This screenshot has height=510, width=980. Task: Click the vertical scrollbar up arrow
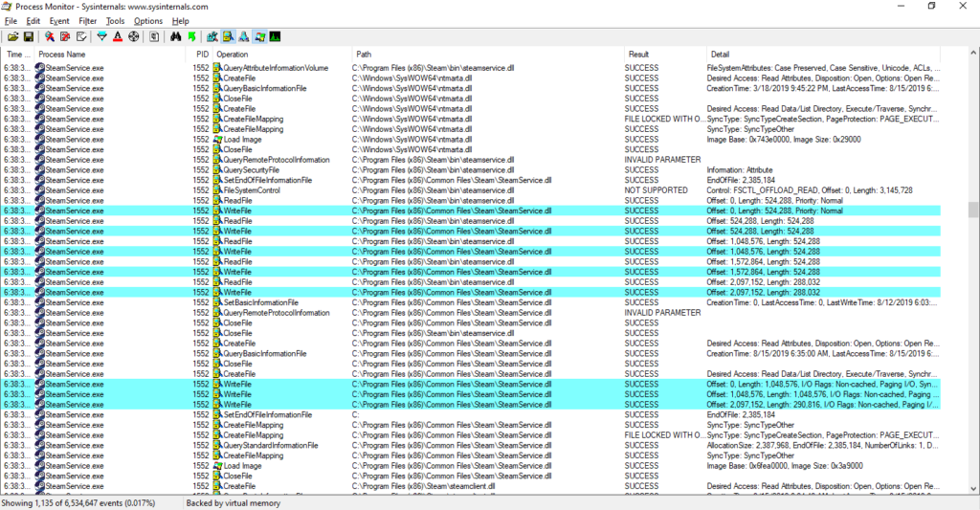[973, 54]
